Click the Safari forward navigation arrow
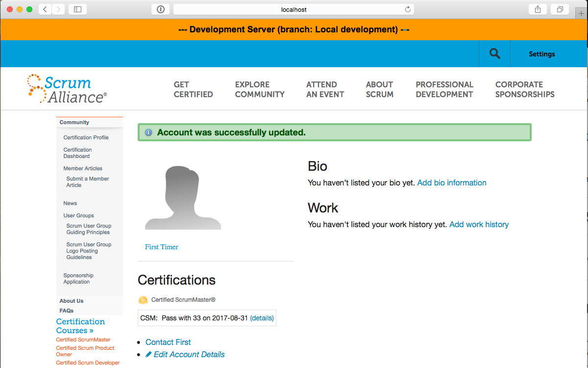This screenshot has width=588, height=368. point(58,9)
